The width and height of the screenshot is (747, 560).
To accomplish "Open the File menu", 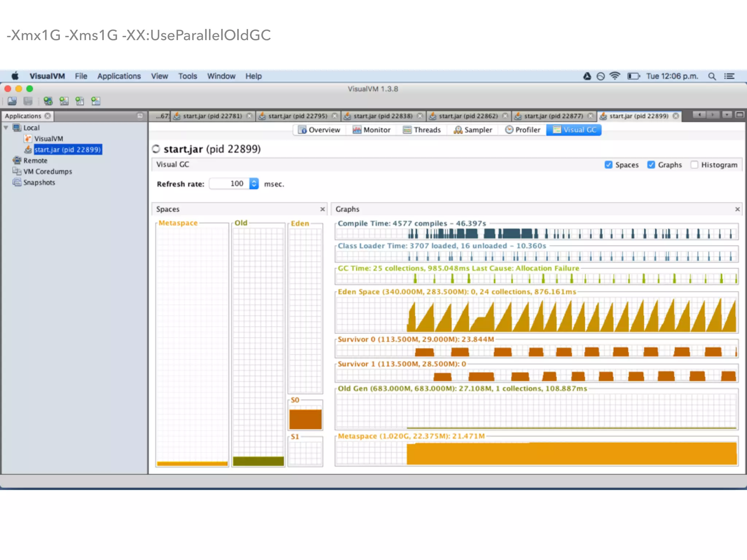I will pyautogui.click(x=81, y=76).
